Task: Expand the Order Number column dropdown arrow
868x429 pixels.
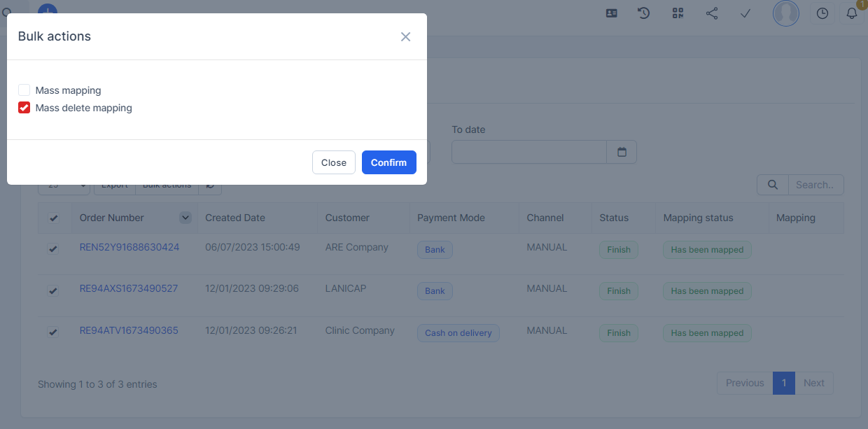Action: [x=185, y=218]
